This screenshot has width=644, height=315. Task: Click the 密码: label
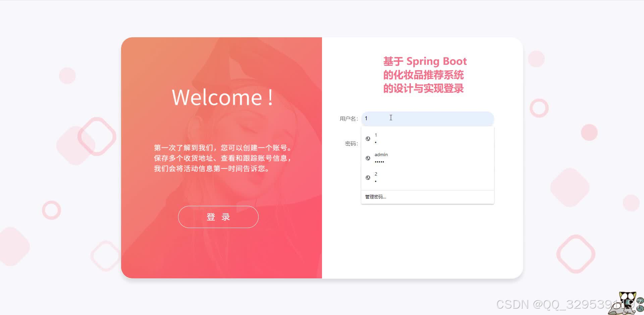352,144
